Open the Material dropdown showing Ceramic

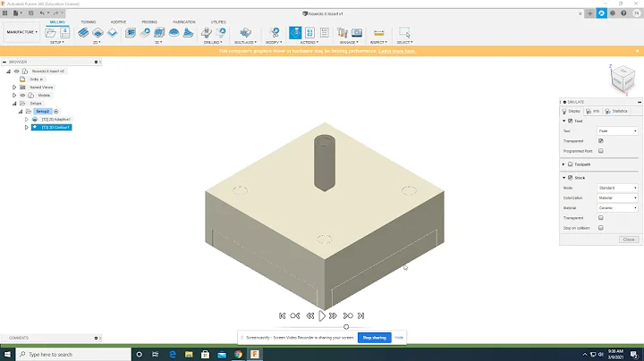(x=617, y=208)
